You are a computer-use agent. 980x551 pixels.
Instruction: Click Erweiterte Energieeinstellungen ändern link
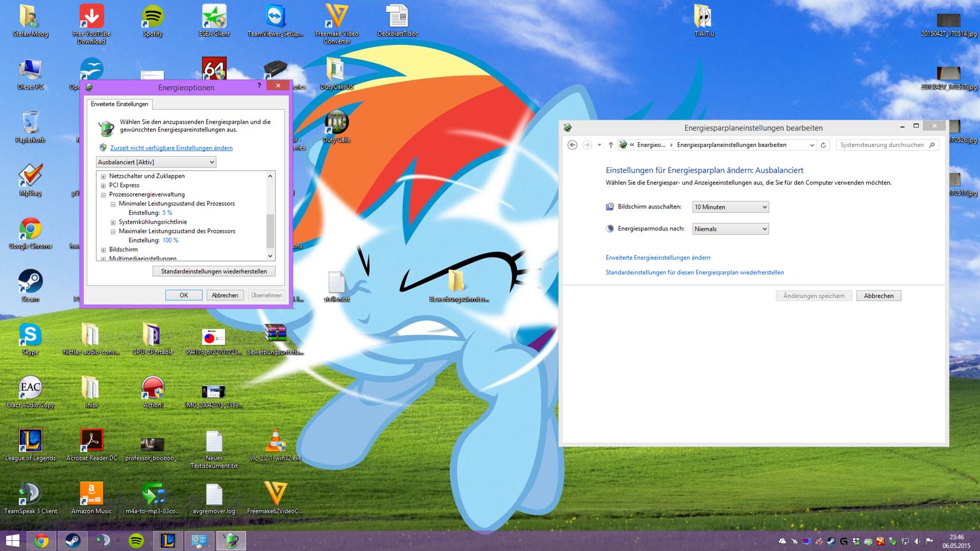pyautogui.click(x=658, y=258)
